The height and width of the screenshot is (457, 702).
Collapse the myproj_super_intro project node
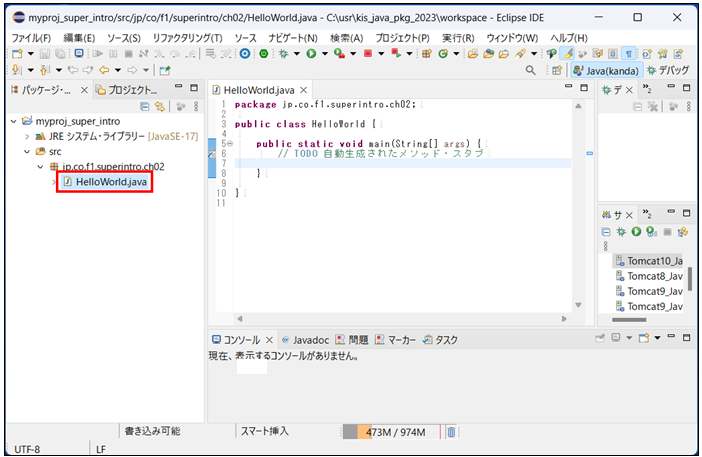(x=14, y=121)
